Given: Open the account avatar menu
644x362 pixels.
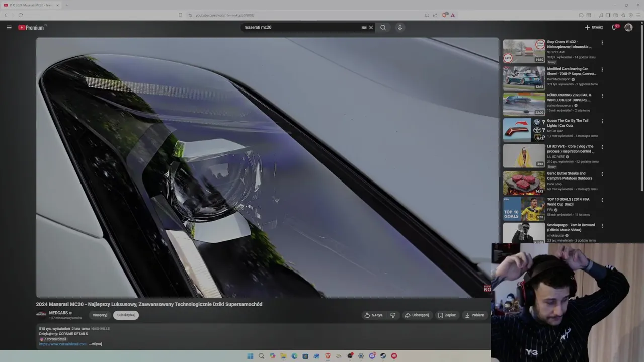Looking at the screenshot, I should (x=628, y=27).
